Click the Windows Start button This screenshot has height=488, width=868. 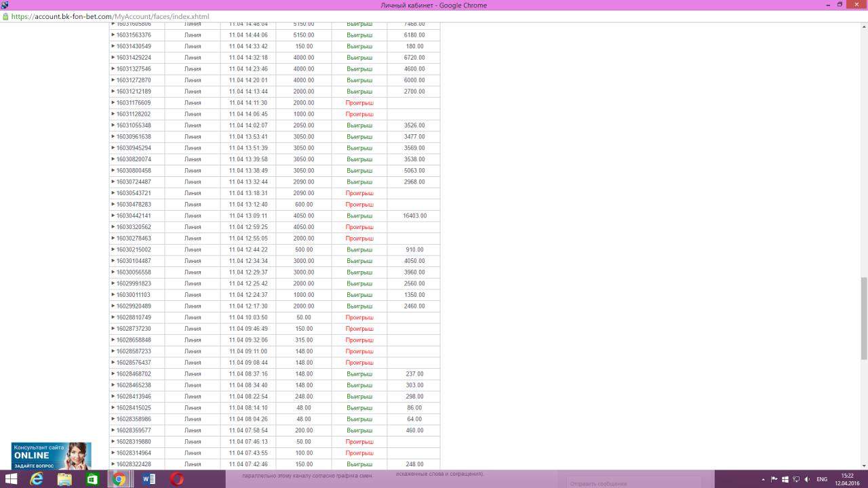[x=11, y=479]
